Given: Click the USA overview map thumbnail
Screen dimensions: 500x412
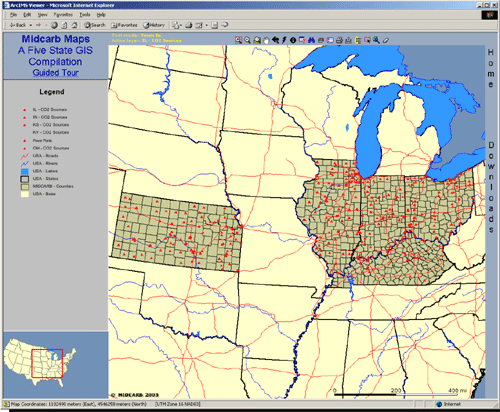Looking at the screenshot, I should click(40, 362).
